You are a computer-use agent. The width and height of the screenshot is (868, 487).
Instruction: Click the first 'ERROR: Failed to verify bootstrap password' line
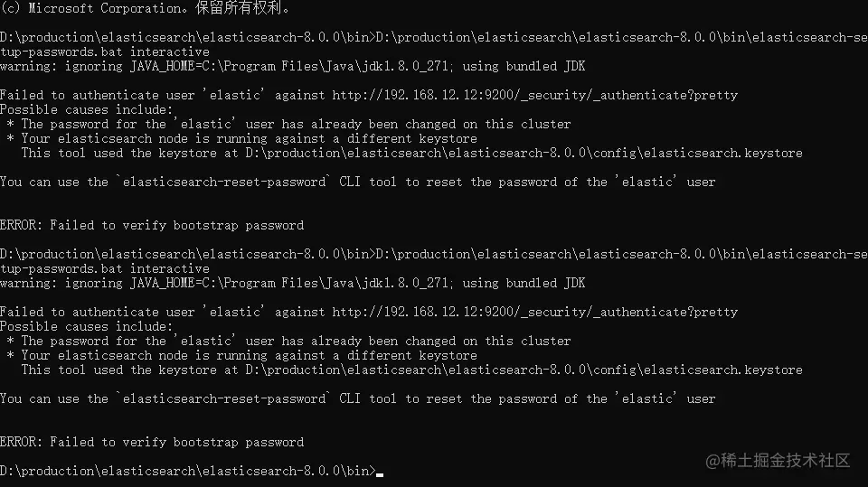tap(152, 225)
